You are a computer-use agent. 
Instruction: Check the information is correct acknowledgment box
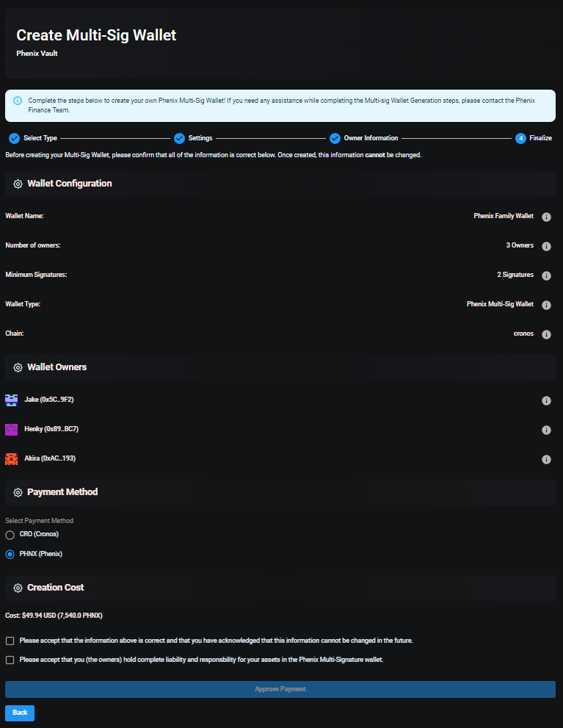(10, 641)
